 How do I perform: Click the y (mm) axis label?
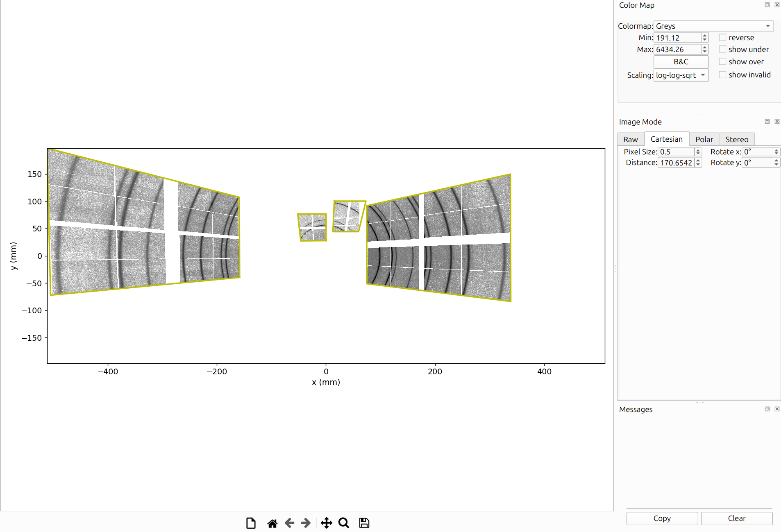[x=14, y=256]
